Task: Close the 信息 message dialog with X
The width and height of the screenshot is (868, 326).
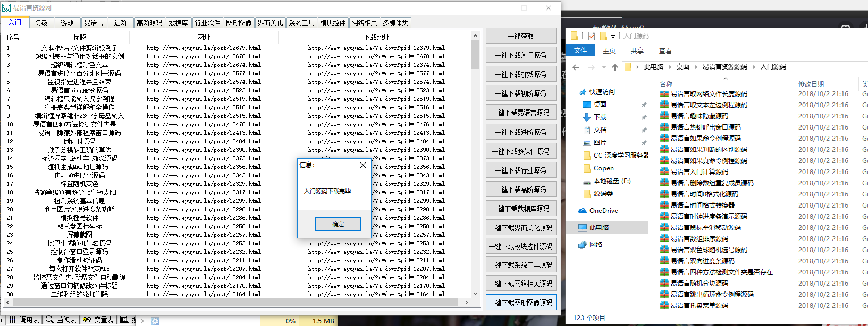Action: 363,165
